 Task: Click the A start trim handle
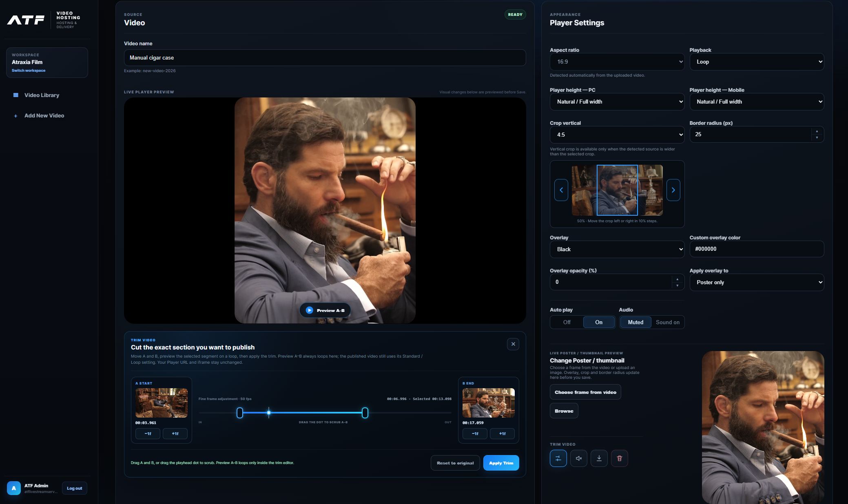tap(240, 413)
